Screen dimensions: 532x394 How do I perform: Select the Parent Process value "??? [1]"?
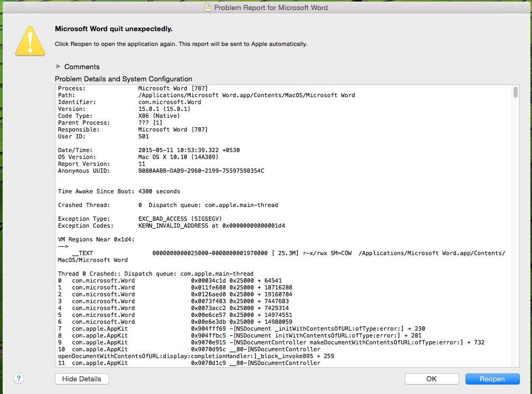pos(150,123)
